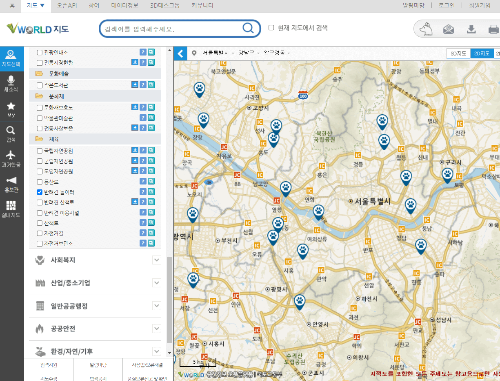This screenshot has width=500, height=381.
Task: Click the dog icon in the header toolbar
Action: click(426, 29)
